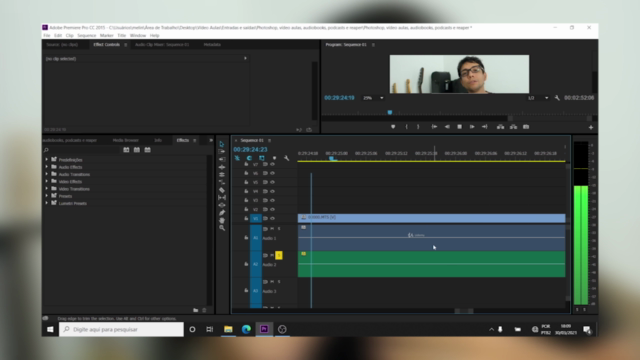Expand the Video Transitions folder

[47, 189]
